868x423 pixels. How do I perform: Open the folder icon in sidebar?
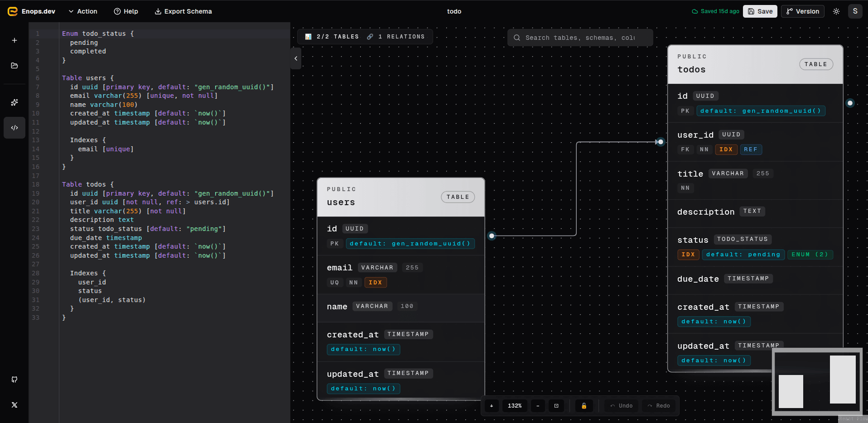point(14,66)
